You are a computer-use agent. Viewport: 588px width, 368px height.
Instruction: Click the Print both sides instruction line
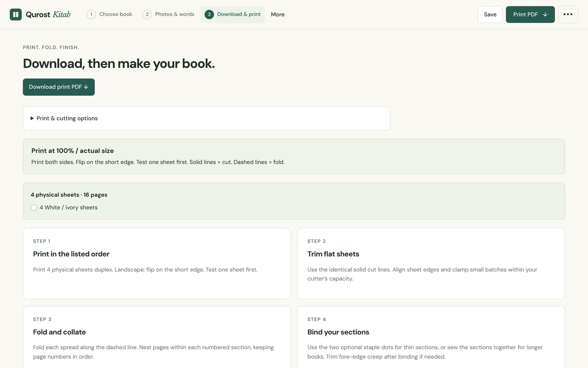click(x=158, y=162)
